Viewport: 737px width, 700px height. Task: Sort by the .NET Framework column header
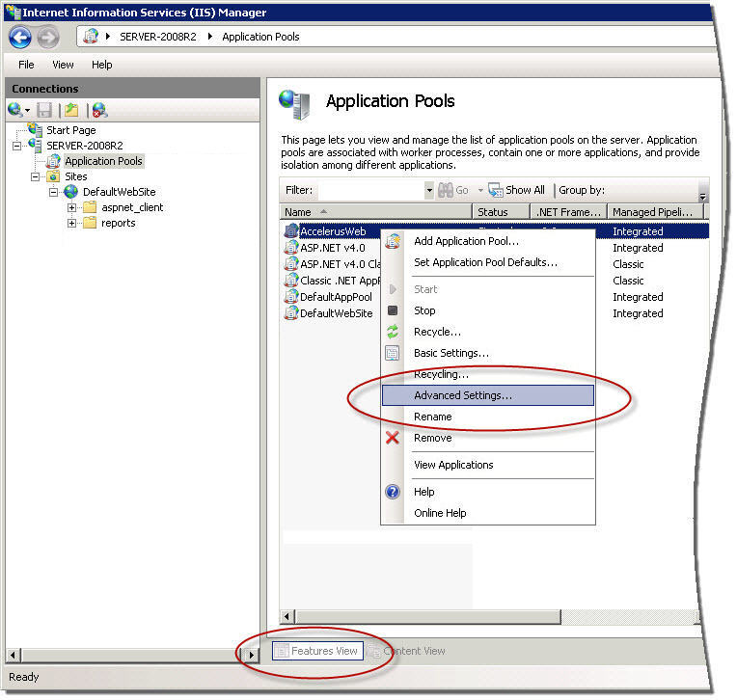[x=569, y=212]
